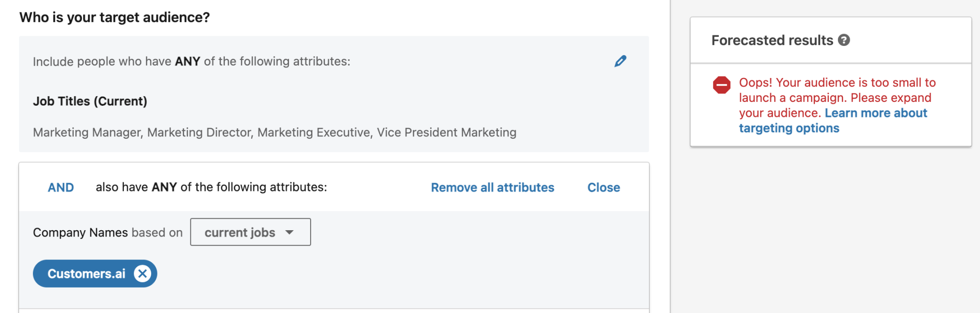Click the arrow in the current jobs box
The width and height of the screenshot is (980, 313).
point(290,233)
